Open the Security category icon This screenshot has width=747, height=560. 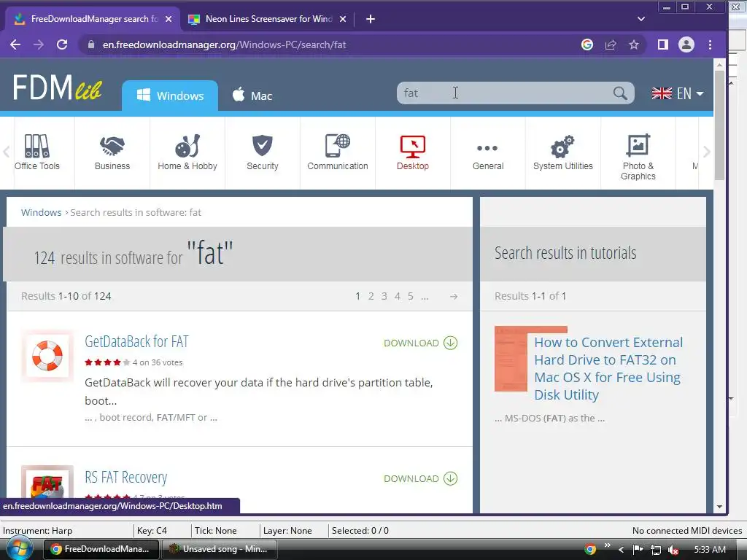coord(262,145)
